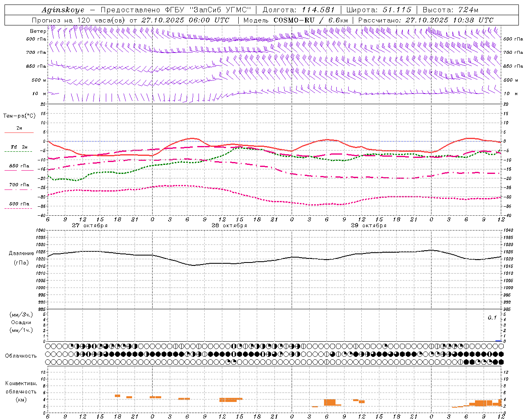Click the 28 октября date label
This screenshot has height=420, width=525.
pyautogui.click(x=229, y=226)
